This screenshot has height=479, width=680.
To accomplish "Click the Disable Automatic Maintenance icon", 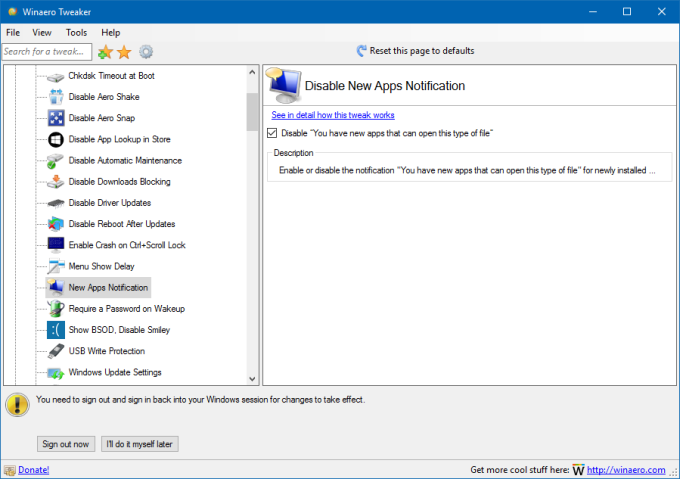I will (x=55, y=161).
